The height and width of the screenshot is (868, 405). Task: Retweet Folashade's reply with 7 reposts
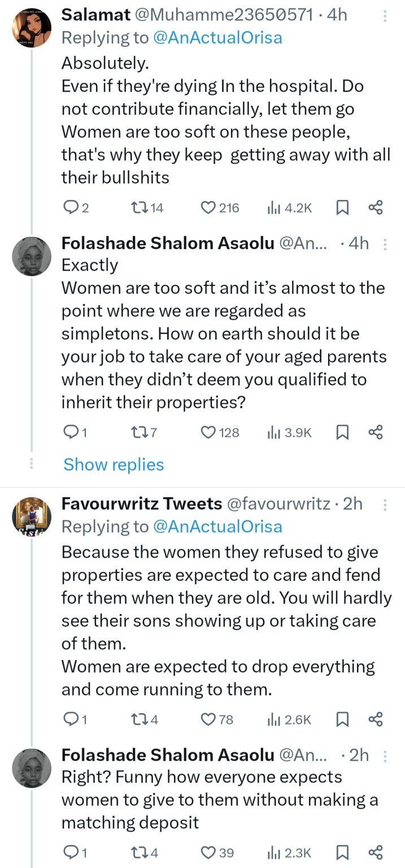(137, 433)
